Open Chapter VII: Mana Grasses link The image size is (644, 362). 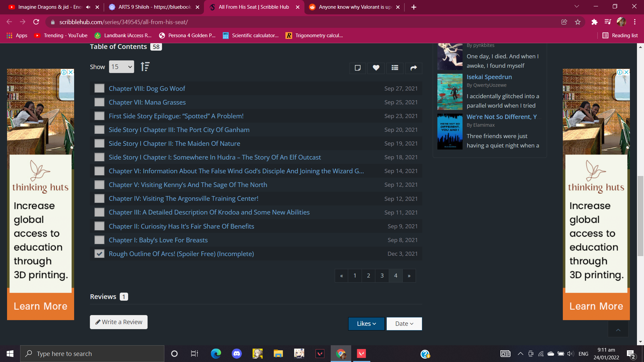click(x=147, y=102)
